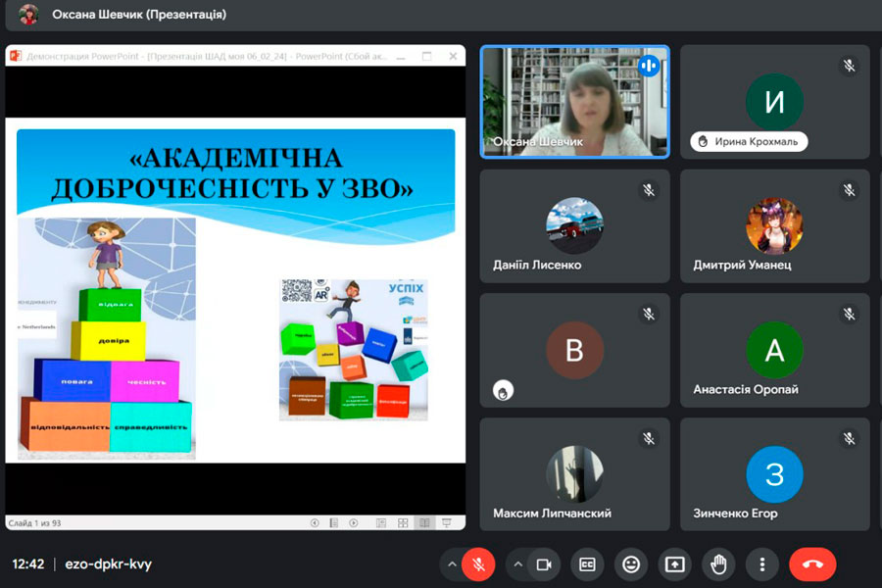This screenshot has width=882, height=588.
Task: Click name label Зинченко Егор
Action: coord(735,514)
